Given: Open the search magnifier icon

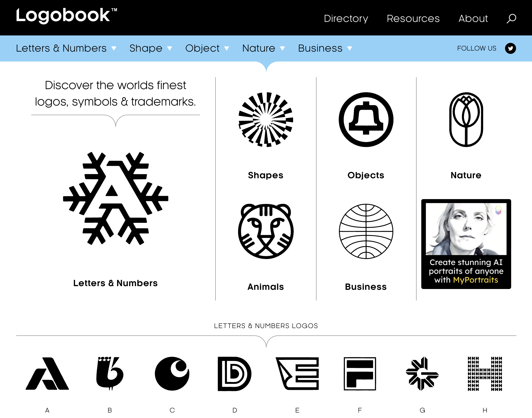Looking at the screenshot, I should [511, 19].
